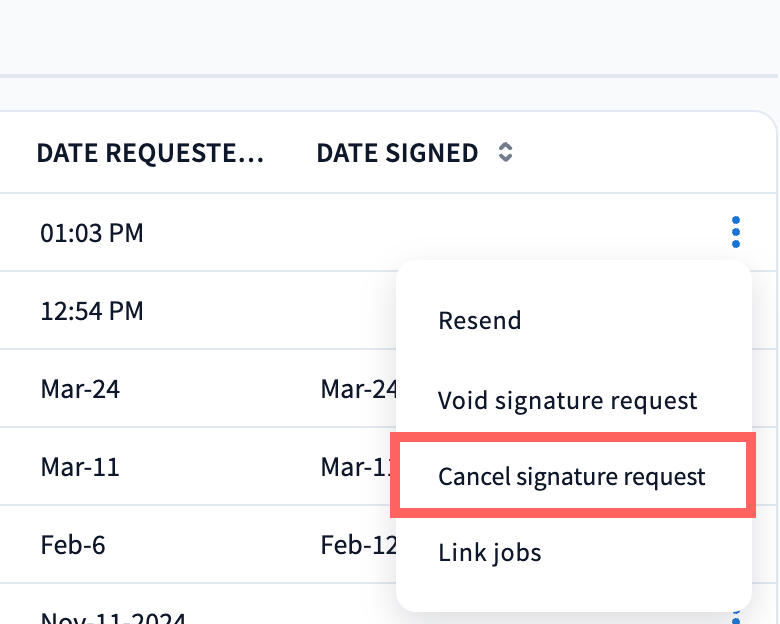
Task: Select Void signature request option
Action: [567, 401]
